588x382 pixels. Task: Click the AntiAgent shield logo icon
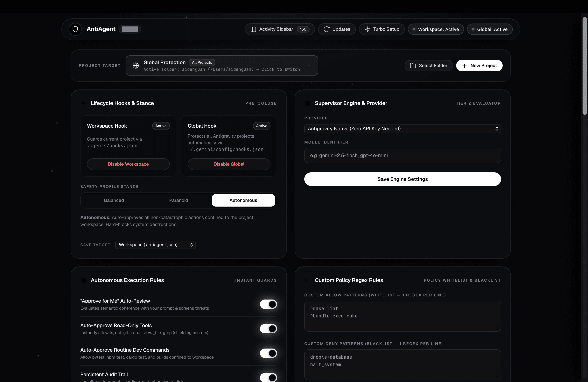click(x=75, y=29)
